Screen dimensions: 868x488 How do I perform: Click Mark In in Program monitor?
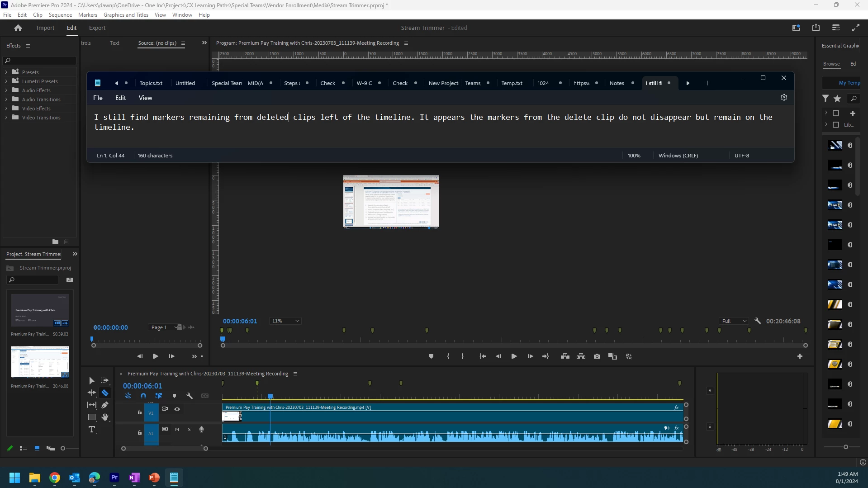[x=448, y=356]
